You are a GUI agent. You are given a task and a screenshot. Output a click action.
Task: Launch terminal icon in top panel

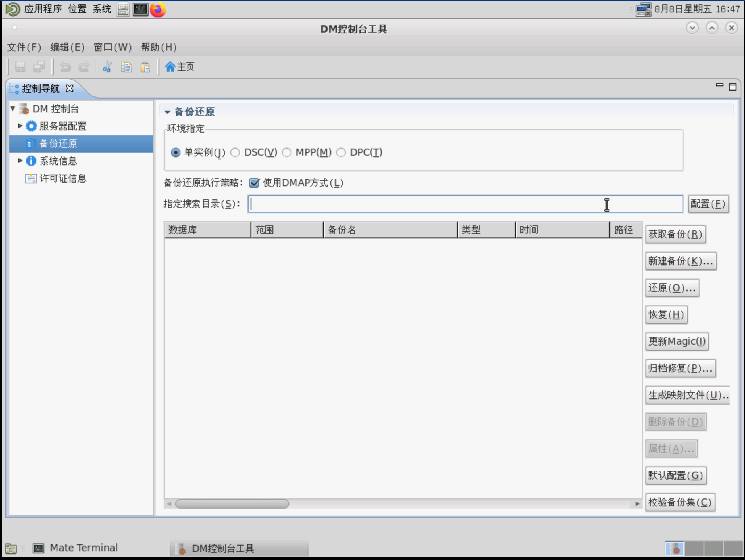click(140, 9)
